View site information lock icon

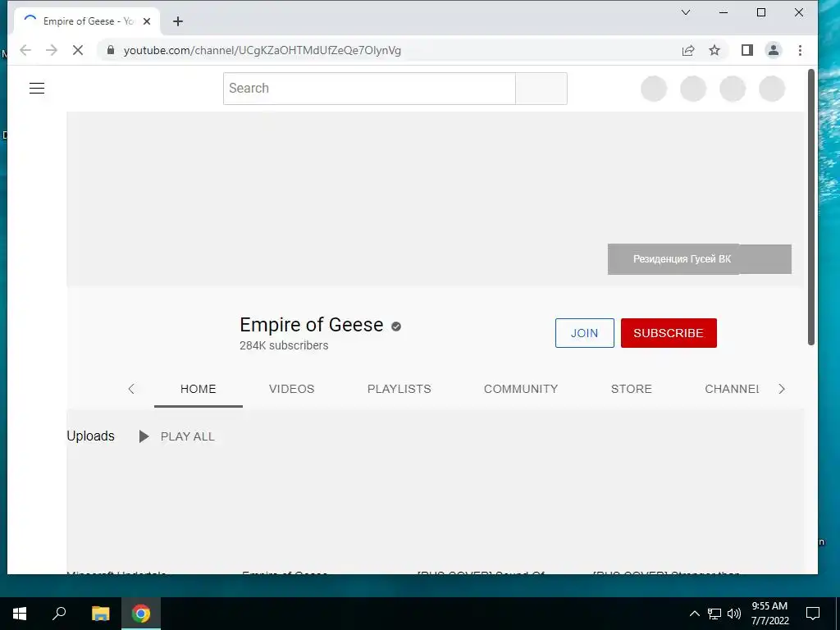[111, 50]
